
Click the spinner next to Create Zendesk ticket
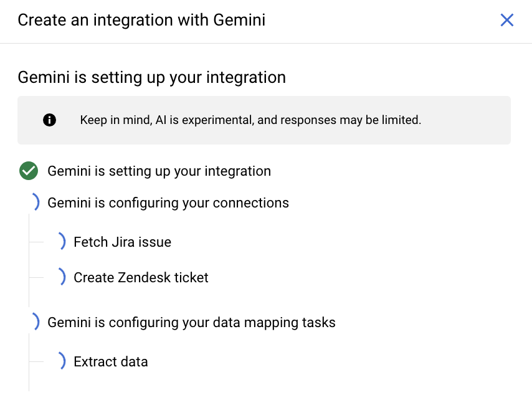pos(62,277)
